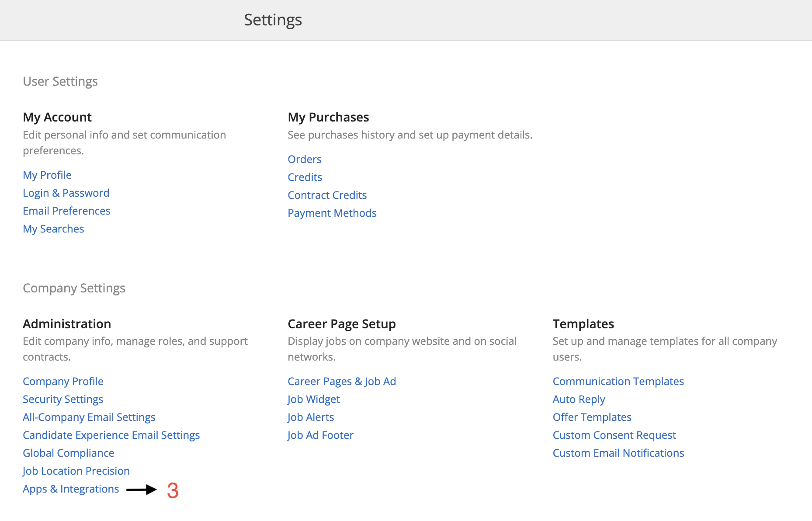Open Login & Password settings
Screen dimensions: 812x521
point(66,193)
